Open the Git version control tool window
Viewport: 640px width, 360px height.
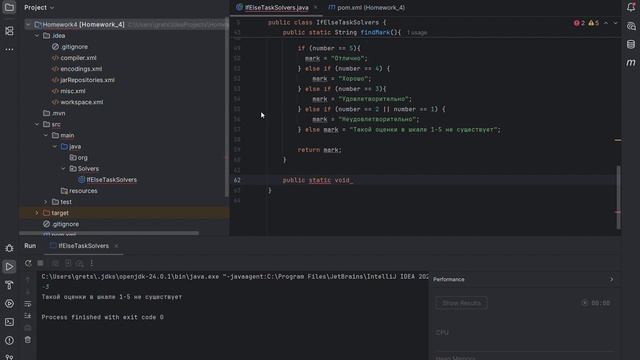pyautogui.click(x=9, y=357)
